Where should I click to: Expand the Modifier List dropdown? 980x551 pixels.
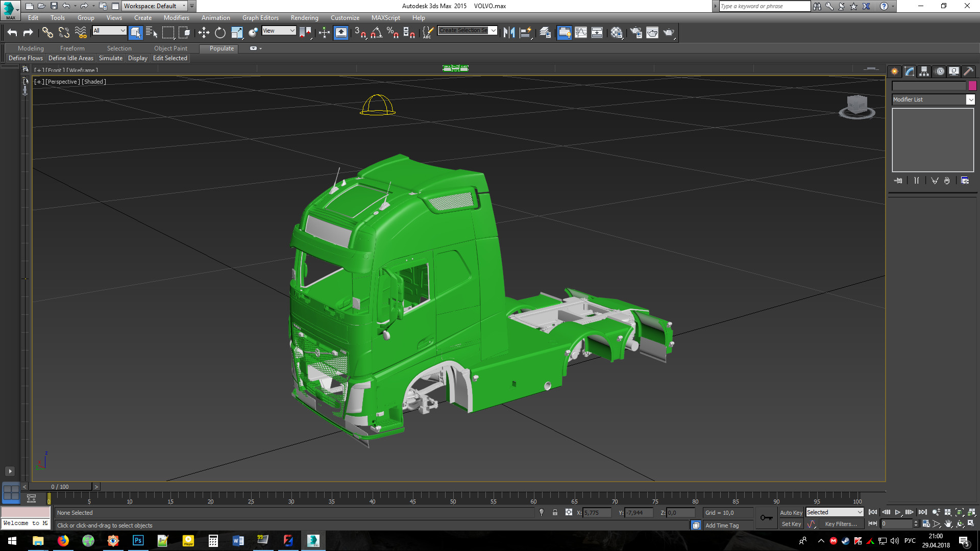[970, 100]
